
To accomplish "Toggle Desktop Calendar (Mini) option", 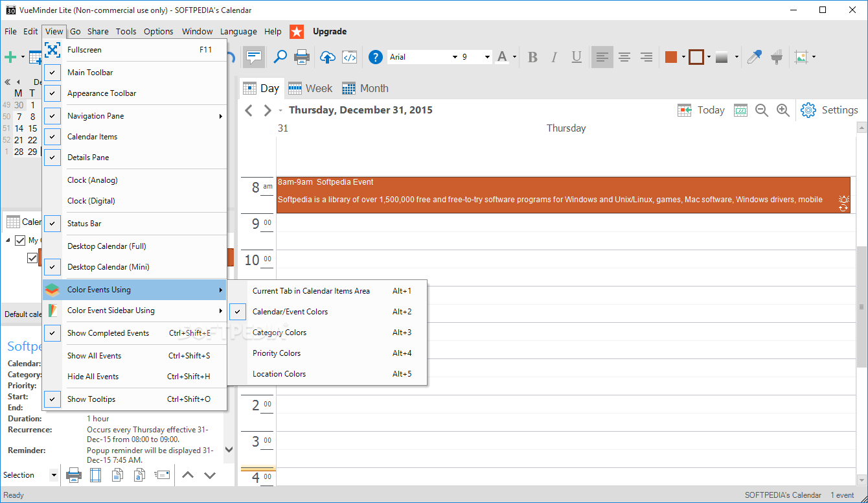I will pos(135,267).
